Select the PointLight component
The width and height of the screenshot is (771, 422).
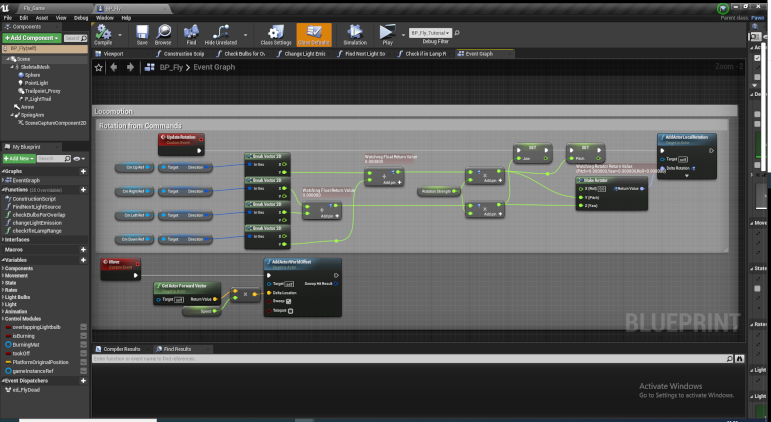[36, 83]
